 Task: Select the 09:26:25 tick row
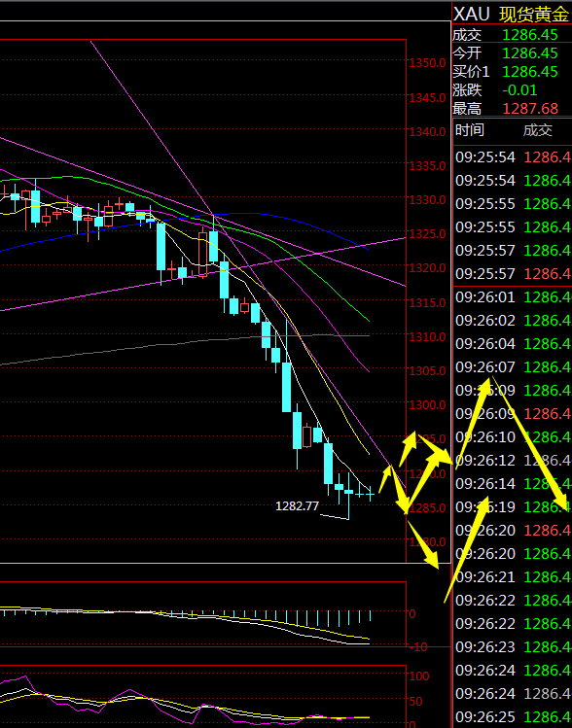(x=513, y=716)
